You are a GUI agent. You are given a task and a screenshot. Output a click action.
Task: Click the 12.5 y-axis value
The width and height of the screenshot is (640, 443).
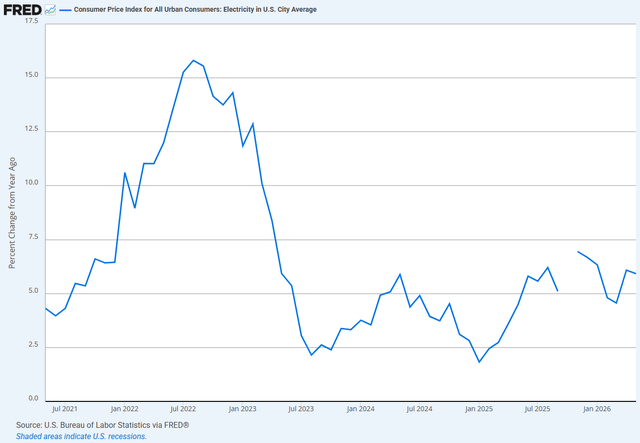tap(31, 129)
